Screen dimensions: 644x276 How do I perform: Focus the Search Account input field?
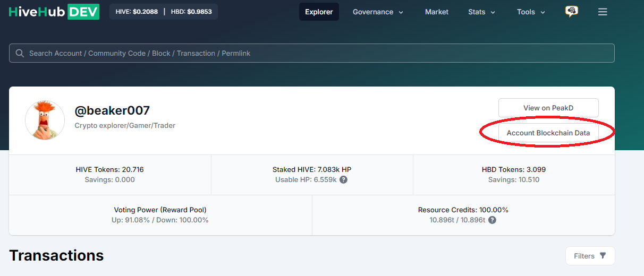pos(312,53)
